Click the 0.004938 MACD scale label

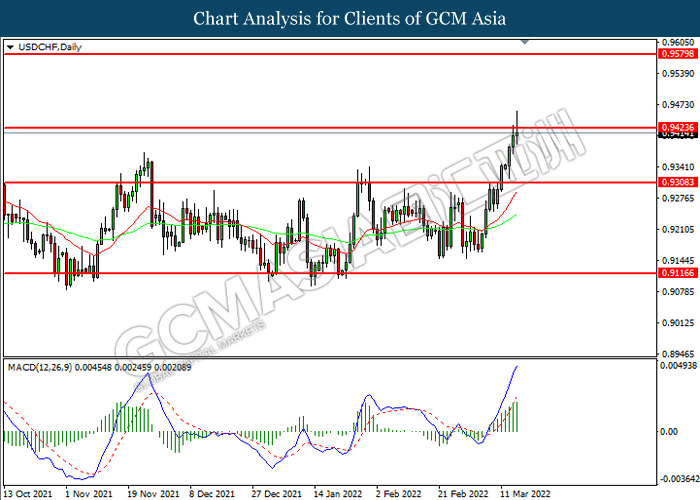[x=679, y=366]
